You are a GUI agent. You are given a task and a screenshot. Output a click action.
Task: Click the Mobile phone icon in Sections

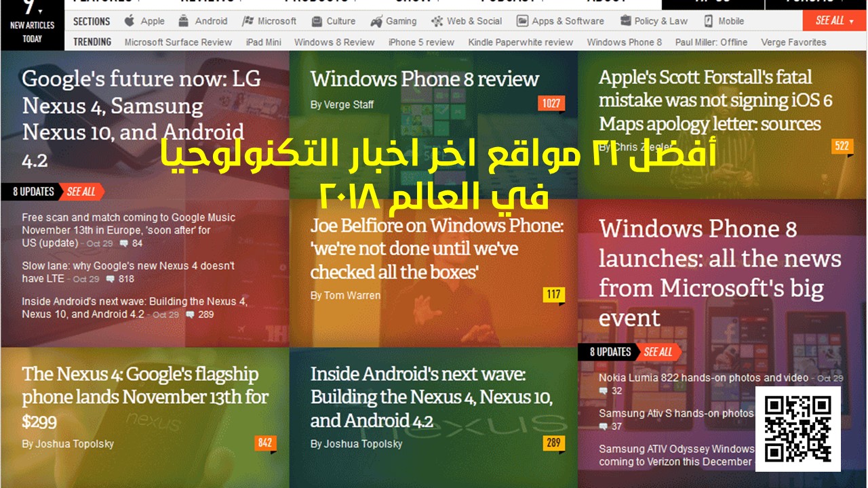point(708,21)
